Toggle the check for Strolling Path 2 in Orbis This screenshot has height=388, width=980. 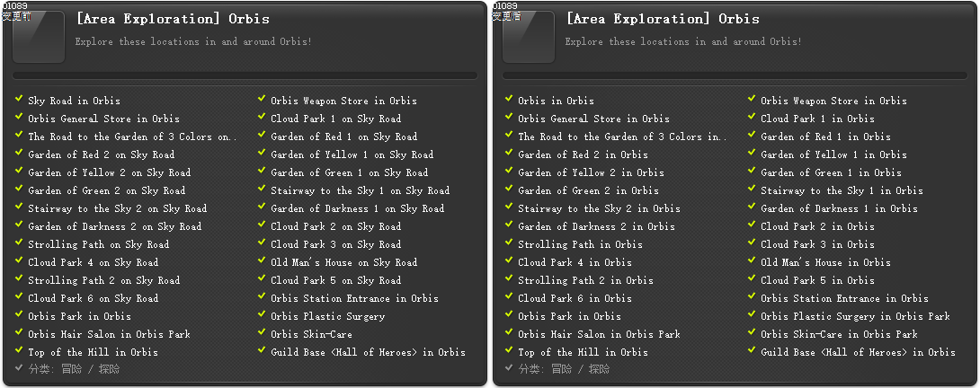[x=509, y=279]
